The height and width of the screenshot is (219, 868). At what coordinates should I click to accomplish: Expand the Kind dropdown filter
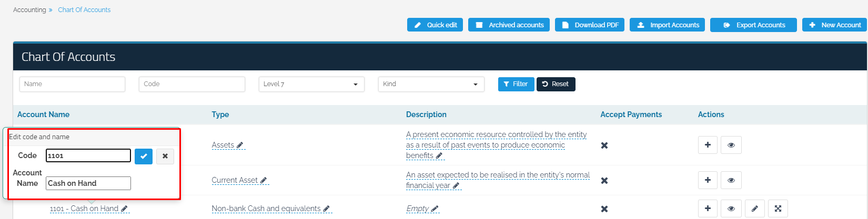(431, 84)
